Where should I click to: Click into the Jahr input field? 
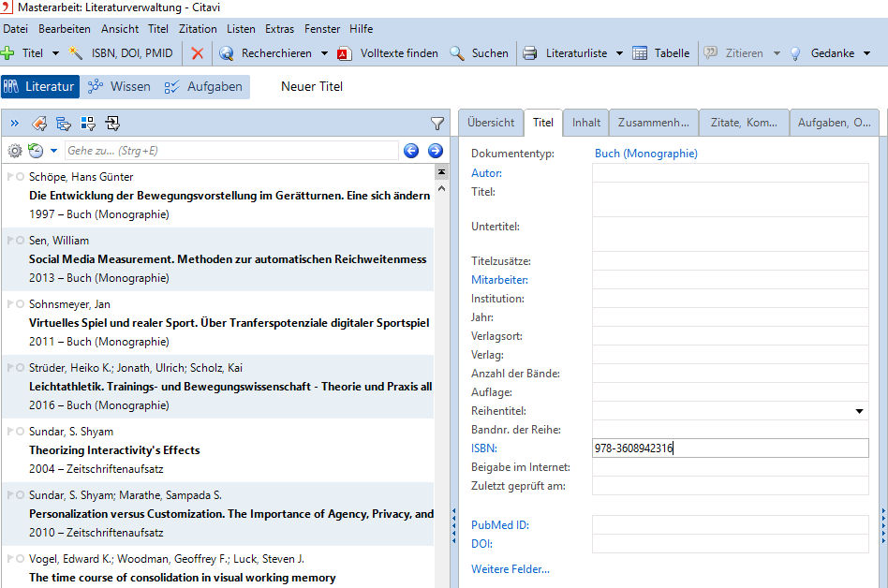point(730,316)
